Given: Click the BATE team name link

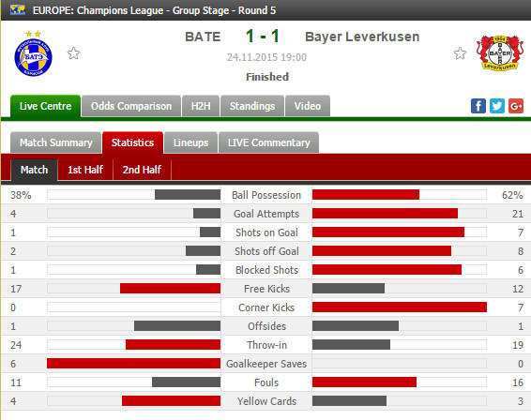Looking at the screenshot, I should 203,37.
